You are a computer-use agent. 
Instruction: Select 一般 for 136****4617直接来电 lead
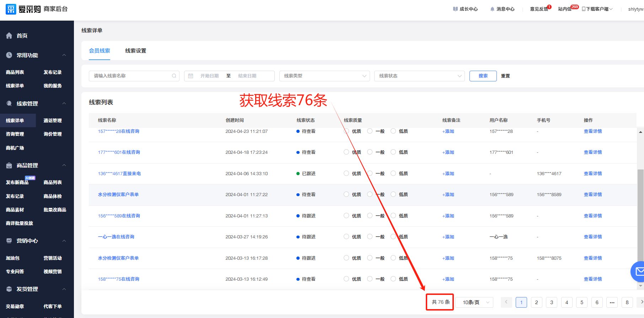[x=370, y=173]
